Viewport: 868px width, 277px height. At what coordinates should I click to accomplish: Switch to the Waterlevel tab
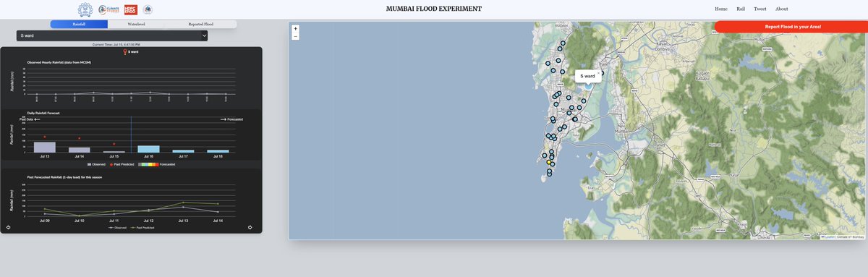(x=135, y=24)
